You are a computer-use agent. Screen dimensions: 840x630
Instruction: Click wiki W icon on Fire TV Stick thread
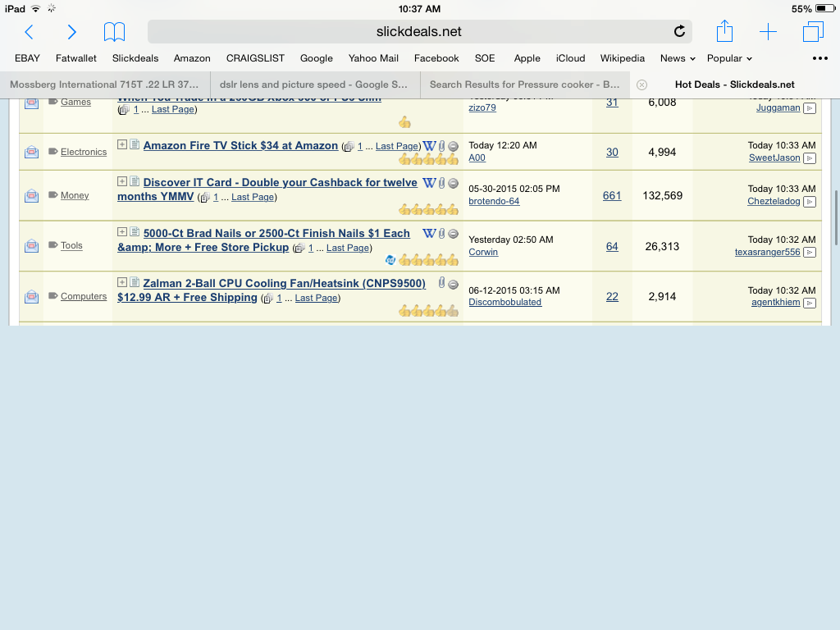pos(429,146)
